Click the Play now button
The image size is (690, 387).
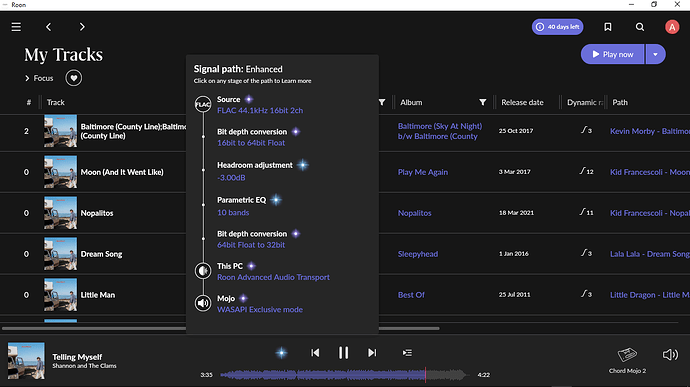(x=612, y=54)
